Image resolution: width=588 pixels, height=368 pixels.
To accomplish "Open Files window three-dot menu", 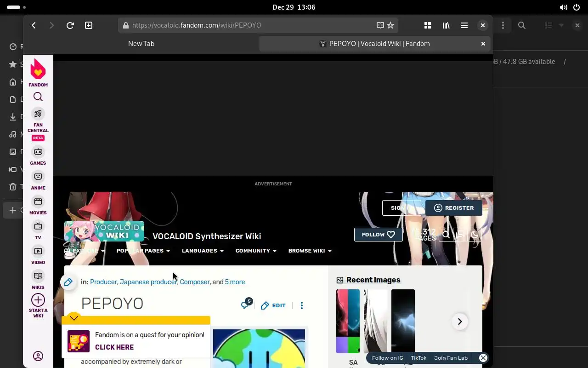I will coord(503,25).
